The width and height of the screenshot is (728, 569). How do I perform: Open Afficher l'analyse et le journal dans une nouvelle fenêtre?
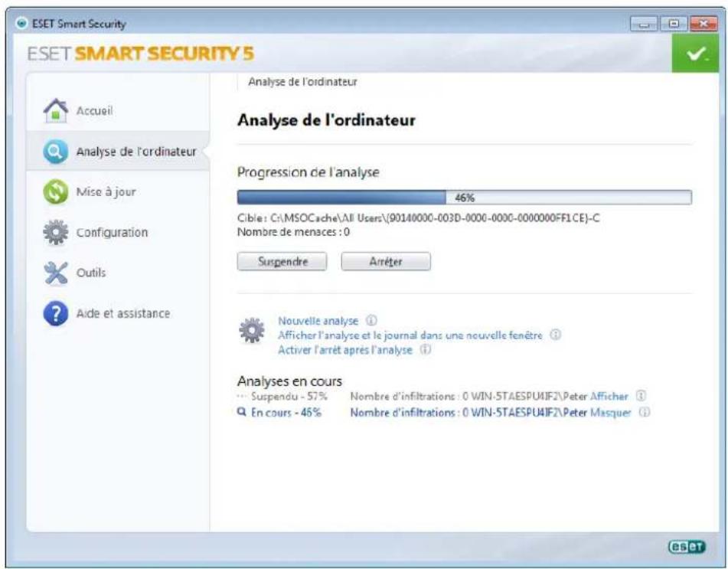410,335
